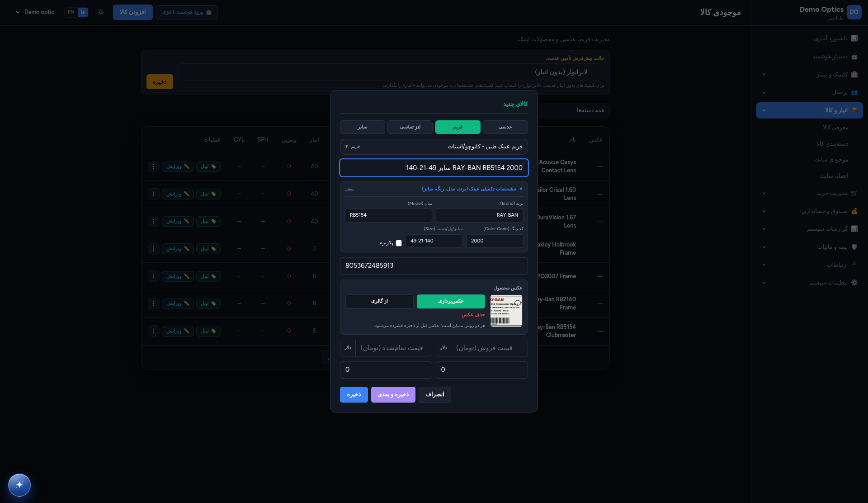Switch language to فا

(x=83, y=12)
